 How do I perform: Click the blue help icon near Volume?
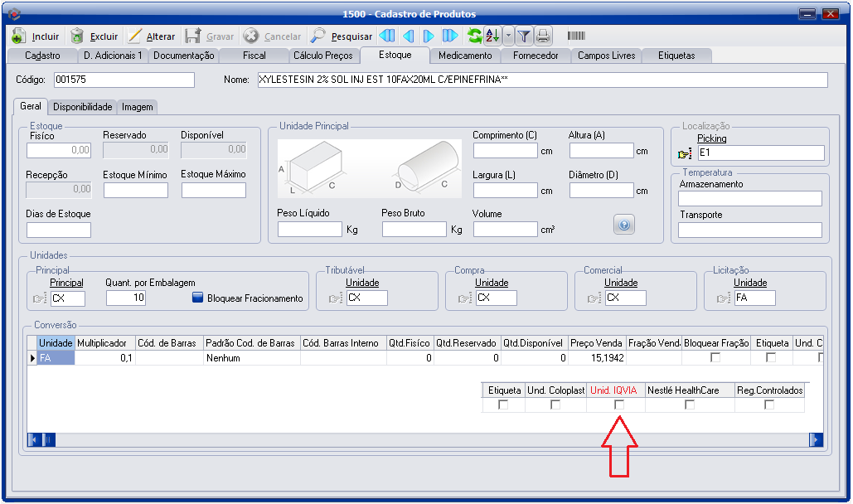625,224
